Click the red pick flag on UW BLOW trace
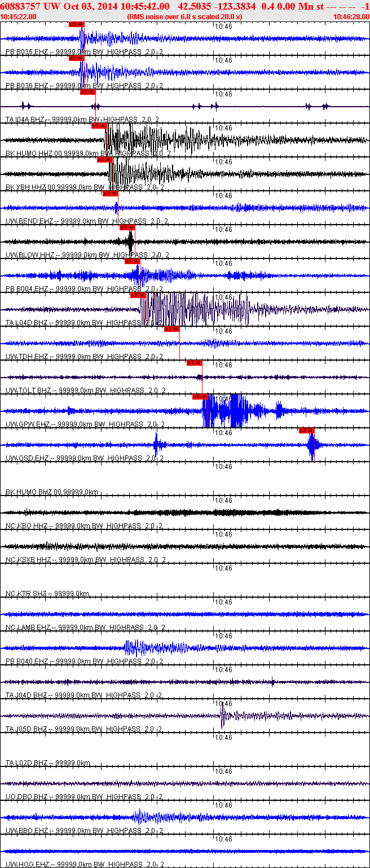 pyautogui.click(x=127, y=227)
